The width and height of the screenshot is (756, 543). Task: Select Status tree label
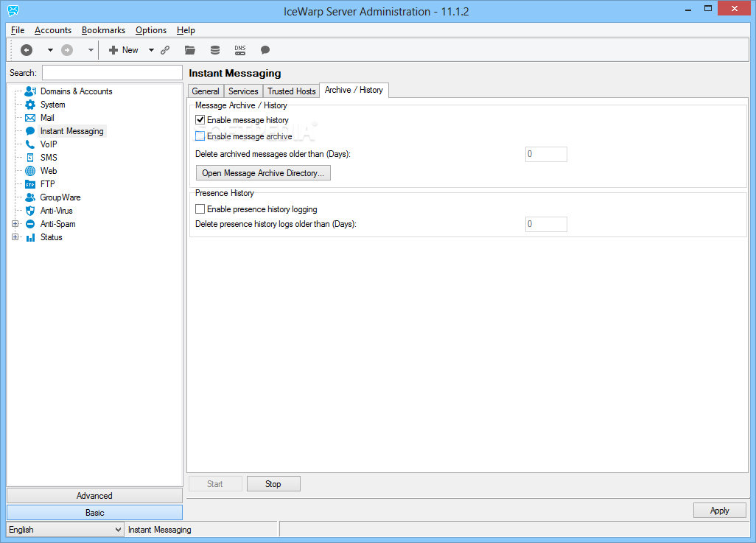click(x=51, y=237)
